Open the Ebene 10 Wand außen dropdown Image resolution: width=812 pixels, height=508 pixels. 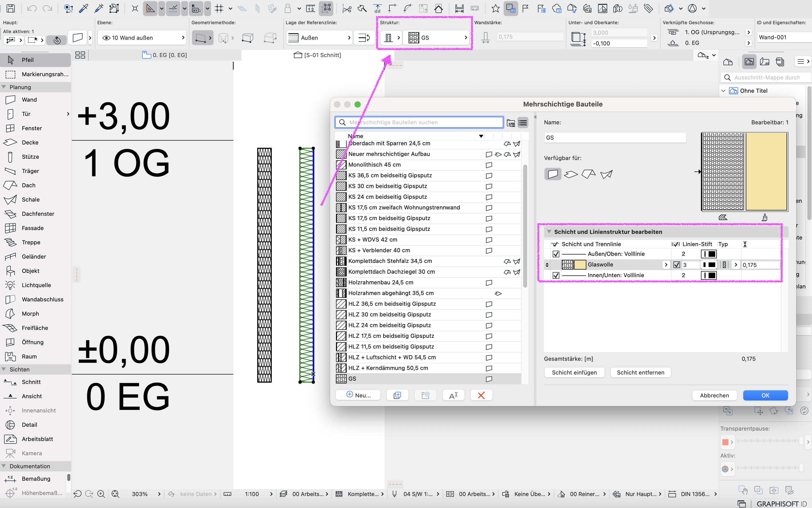click(x=142, y=38)
